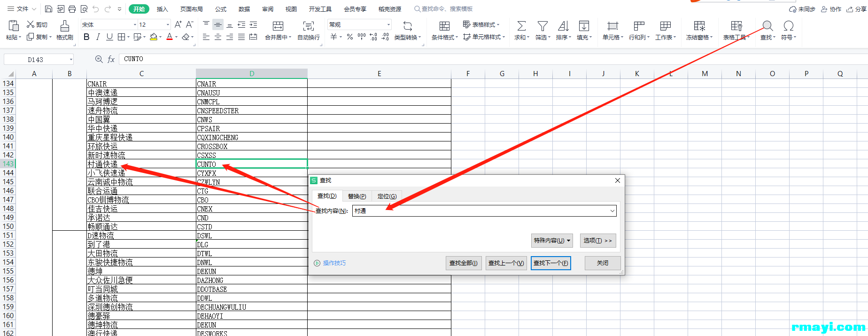Toggle left text alignment
This screenshot has height=336, width=868.
tap(206, 37)
